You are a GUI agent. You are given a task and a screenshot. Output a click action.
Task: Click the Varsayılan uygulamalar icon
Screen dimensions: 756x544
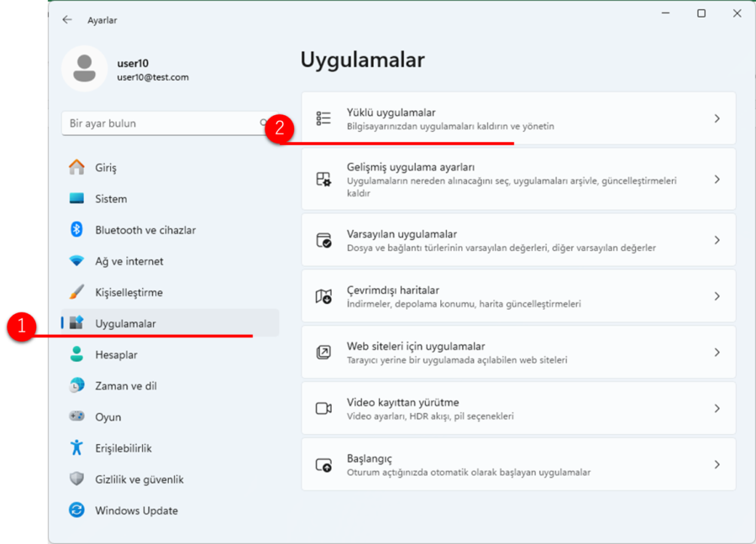tap(323, 240)
